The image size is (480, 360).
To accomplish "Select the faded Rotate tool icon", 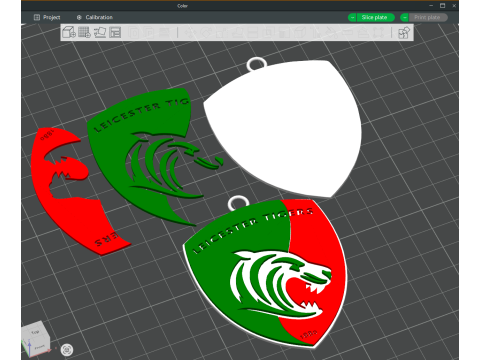I will pos(206,32).
